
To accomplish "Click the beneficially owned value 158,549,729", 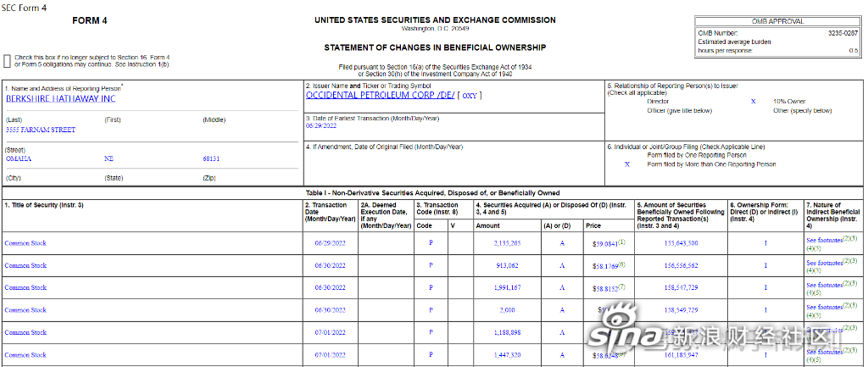I will 682,310.
